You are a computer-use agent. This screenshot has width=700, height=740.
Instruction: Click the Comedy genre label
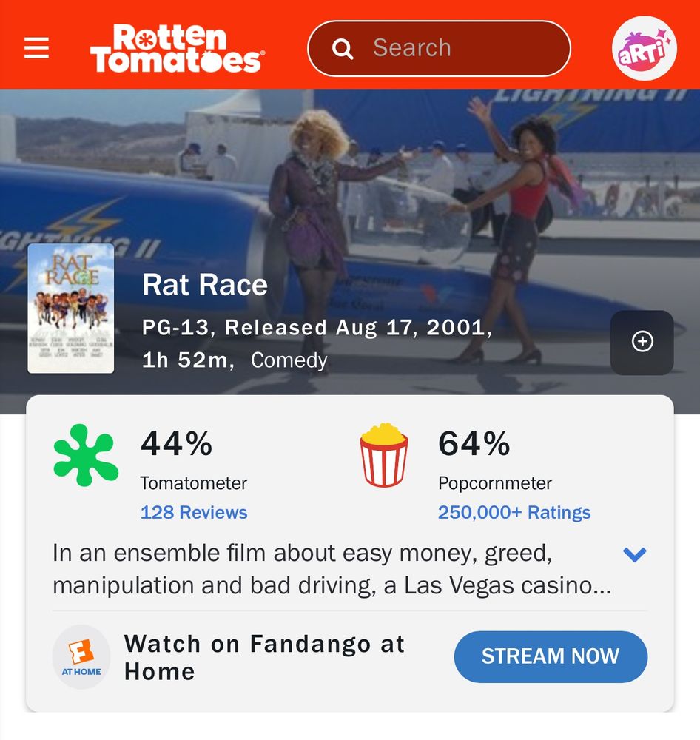point(289,360)
